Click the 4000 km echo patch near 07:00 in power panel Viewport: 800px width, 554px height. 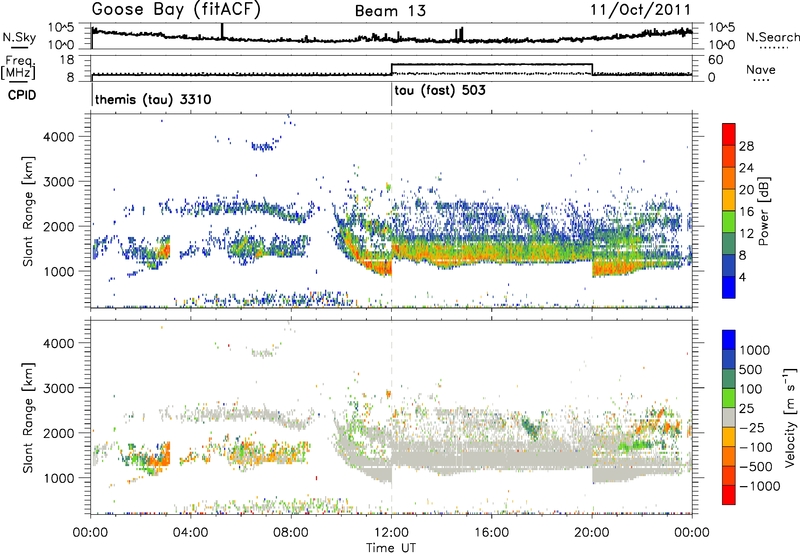[264, 147]
